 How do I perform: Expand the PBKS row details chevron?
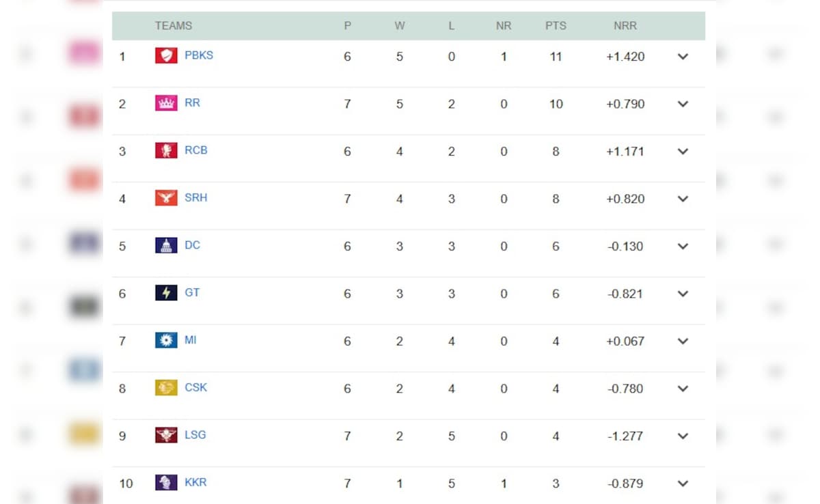pyautogui.click(x=683, y=57)
